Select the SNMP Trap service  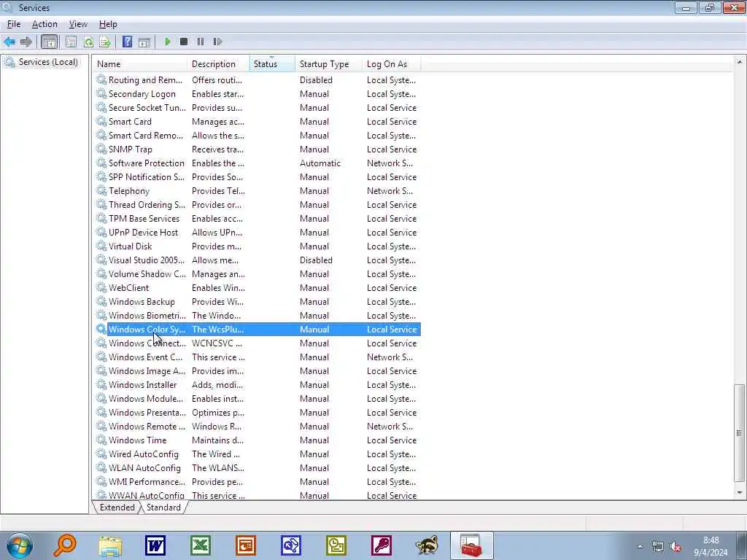(258, 149)
